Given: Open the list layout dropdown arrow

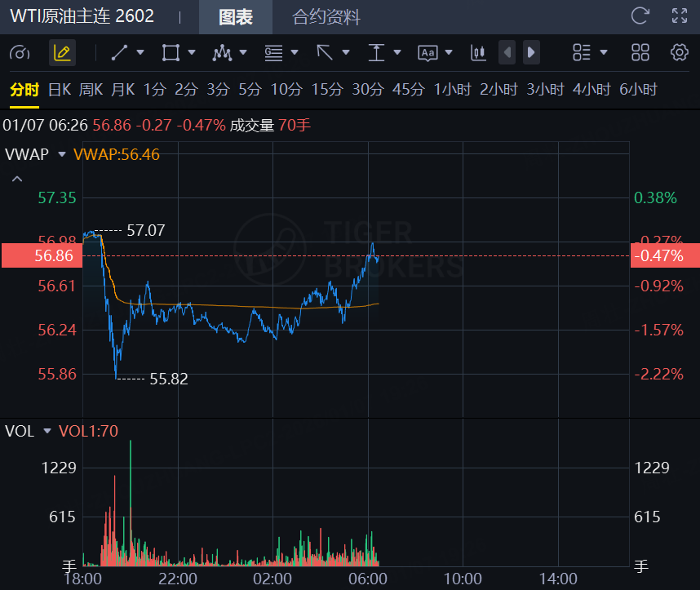Looking at the screenshot, I should point(604,53).
